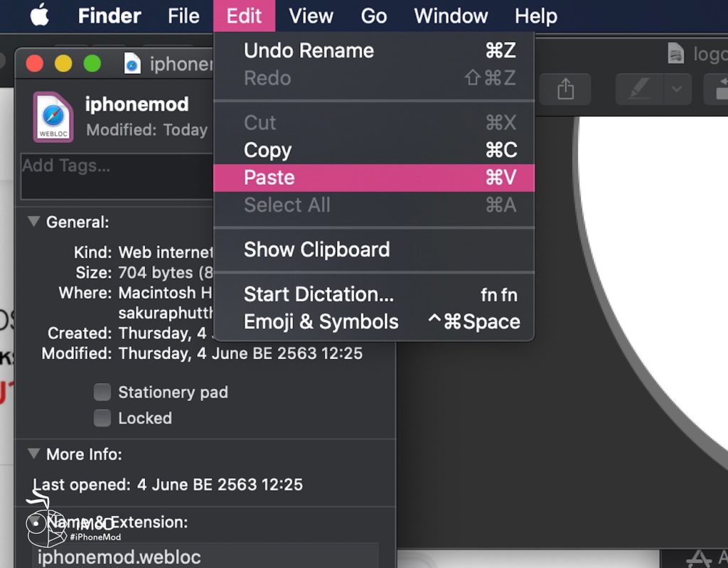Collapse the General section triangle
The image size is (728, 568).
click(x=33, y=222)
